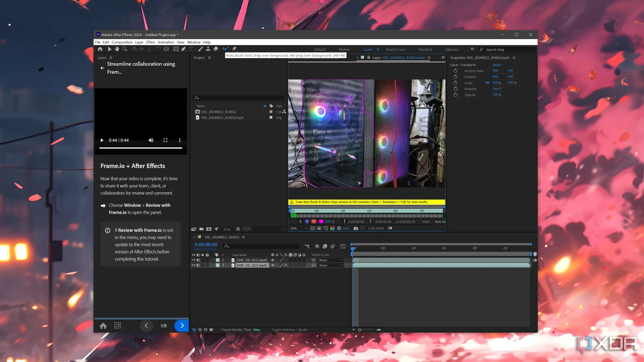Expand layer 2 properties in the timeline
Screen dimensions: 644x362
pos(213,265)
